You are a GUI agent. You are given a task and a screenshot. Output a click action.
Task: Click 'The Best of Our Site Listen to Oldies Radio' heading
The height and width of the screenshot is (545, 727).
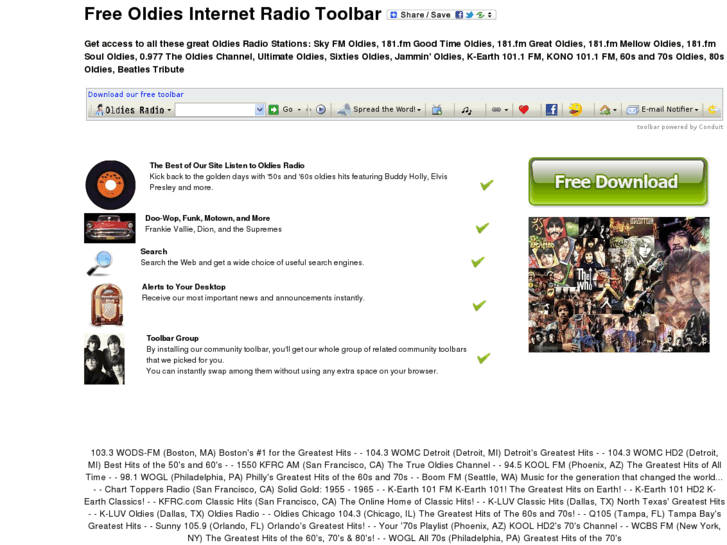tap(227, 166)
